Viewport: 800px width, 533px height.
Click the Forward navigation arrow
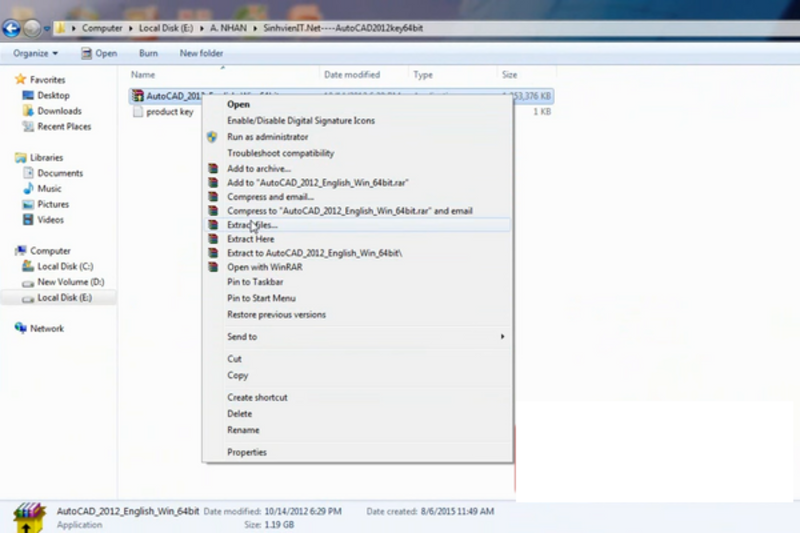click(x=32, y=29)
